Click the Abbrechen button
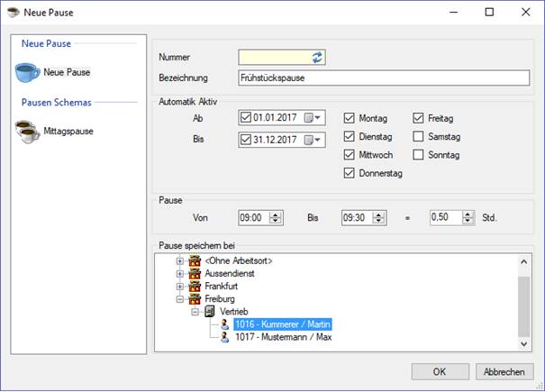The image size is (545, 392). [504, 372]
